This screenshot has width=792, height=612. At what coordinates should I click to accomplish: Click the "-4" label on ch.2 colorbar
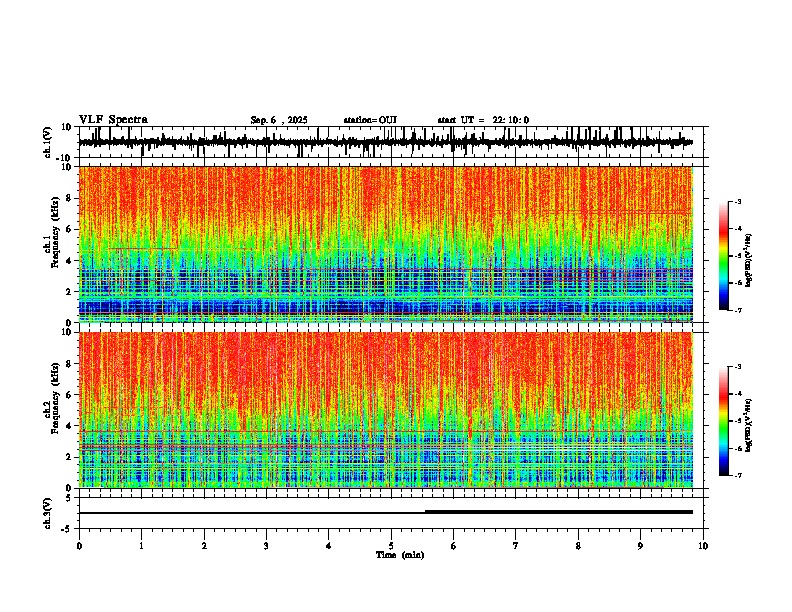pyautogui.click(x=738, y=394)
